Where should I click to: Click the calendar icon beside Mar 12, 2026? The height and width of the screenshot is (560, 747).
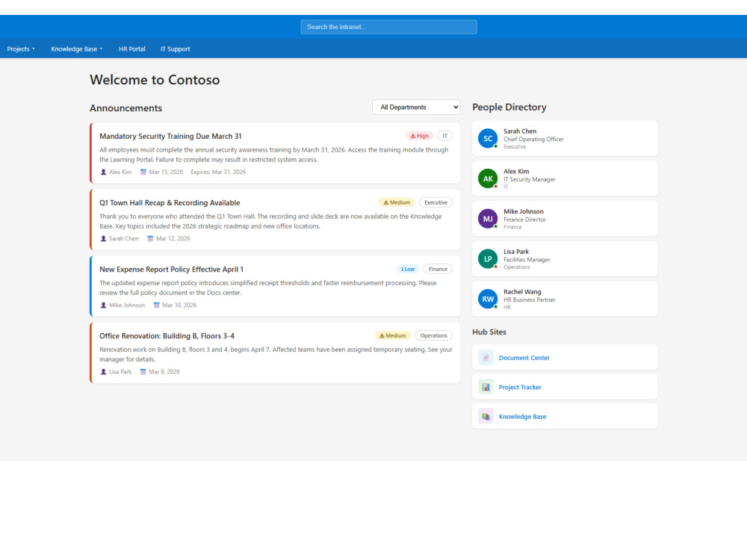tap(150, 239)
